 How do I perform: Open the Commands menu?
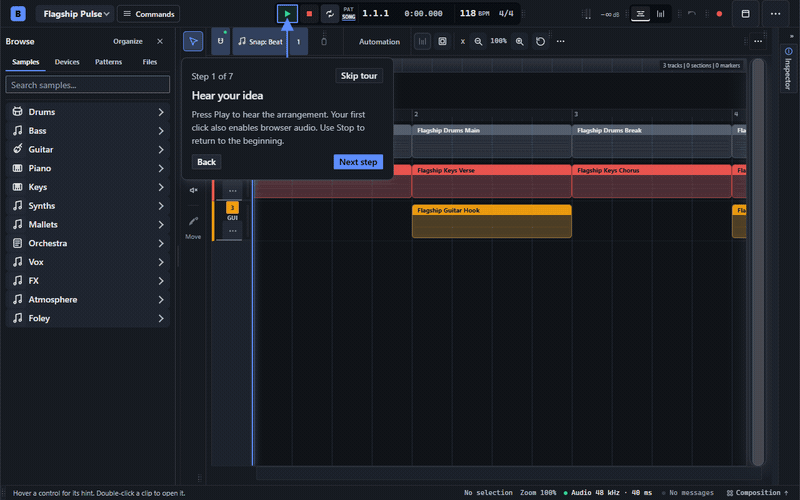click(148, 14)
